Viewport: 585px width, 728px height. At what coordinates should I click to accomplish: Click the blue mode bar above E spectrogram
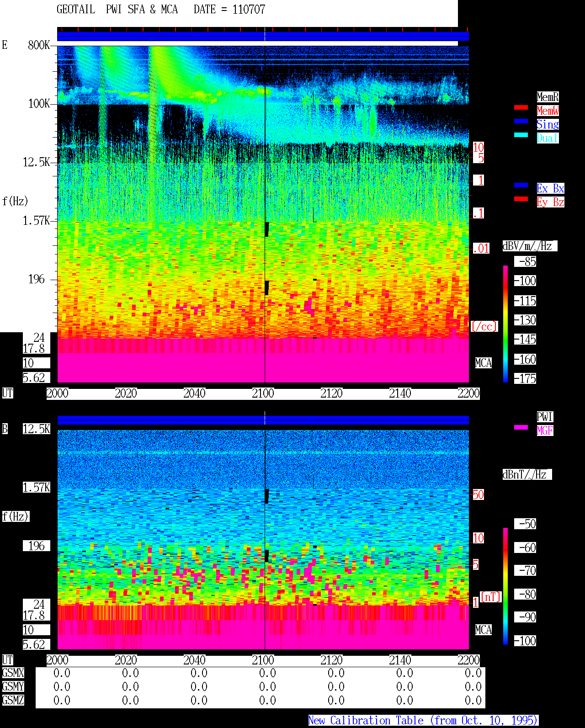(263, 36)
